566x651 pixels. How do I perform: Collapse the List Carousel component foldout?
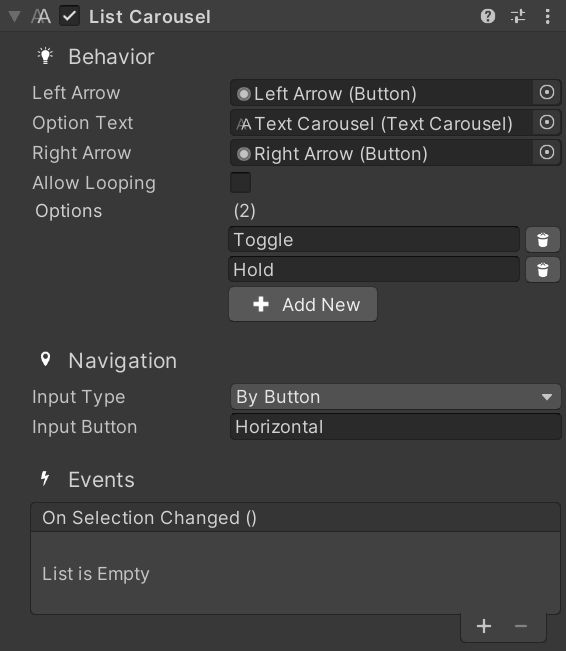click(x=15, y=17)
